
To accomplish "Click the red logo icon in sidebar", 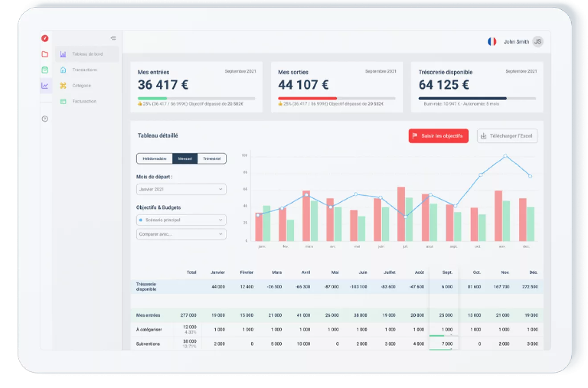I will pos(45,38).
